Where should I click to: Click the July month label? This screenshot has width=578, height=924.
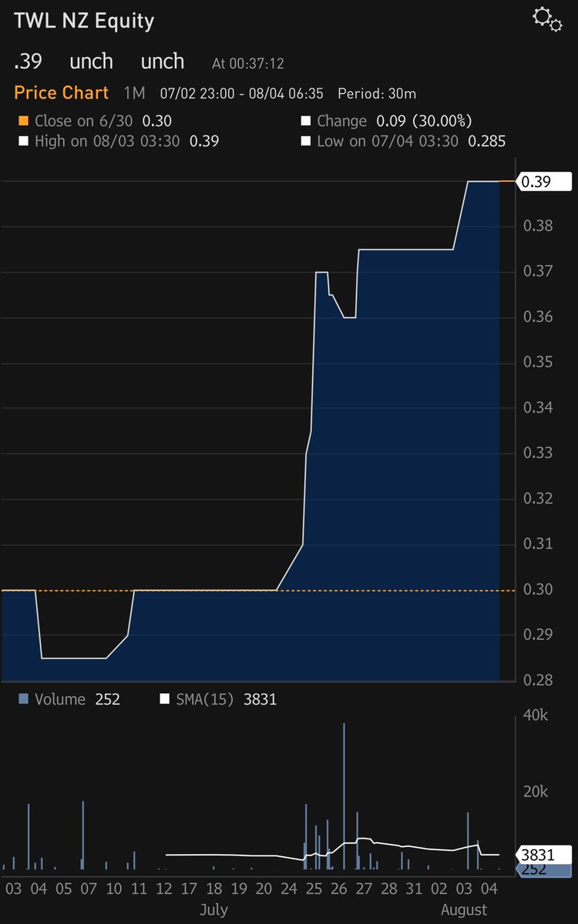click(213, 910)
